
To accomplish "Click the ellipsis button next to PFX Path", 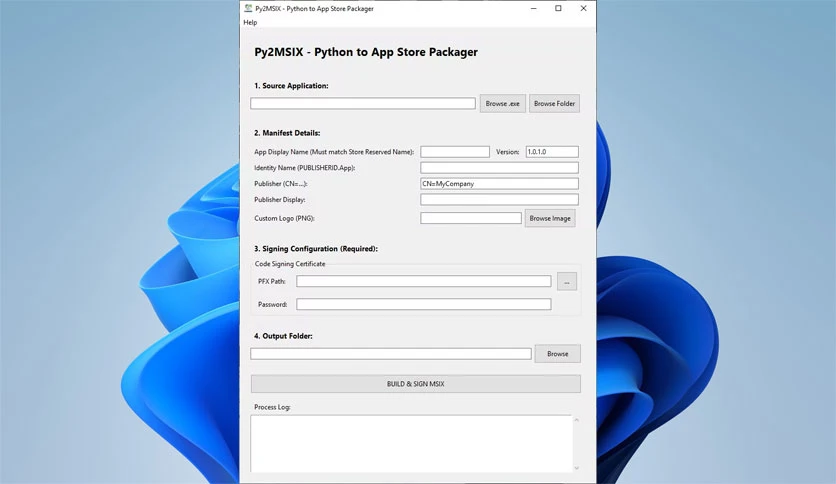I will pos(567,281).
